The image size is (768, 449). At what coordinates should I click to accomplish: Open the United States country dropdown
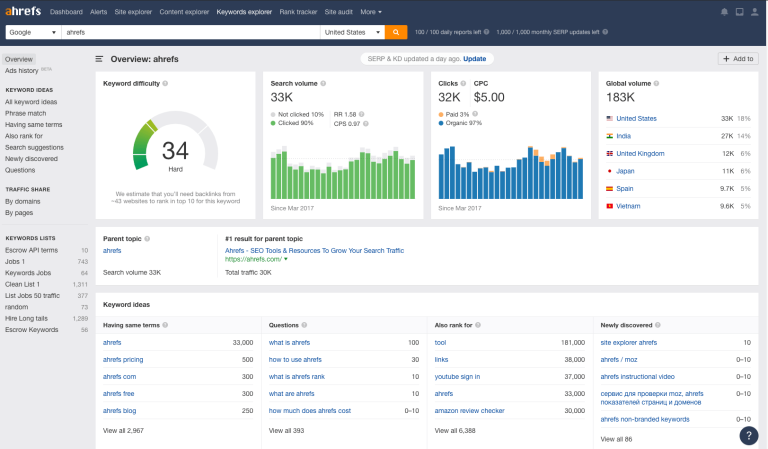(353, 32)
